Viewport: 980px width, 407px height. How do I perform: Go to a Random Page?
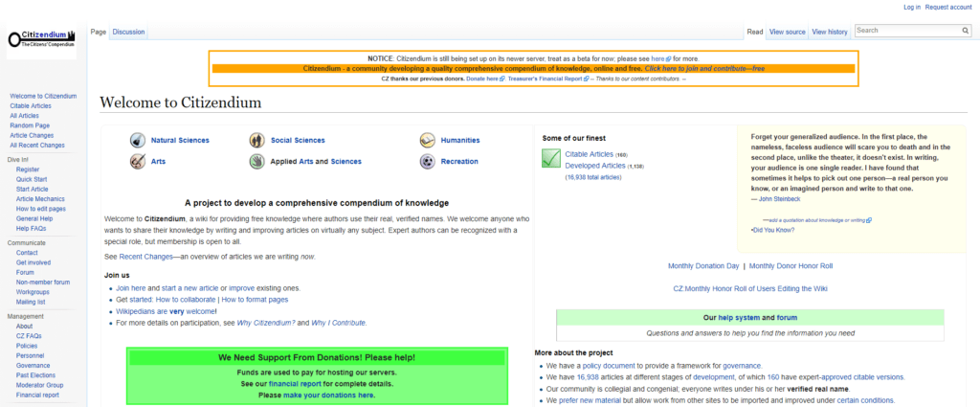click(x=28, y=125)
